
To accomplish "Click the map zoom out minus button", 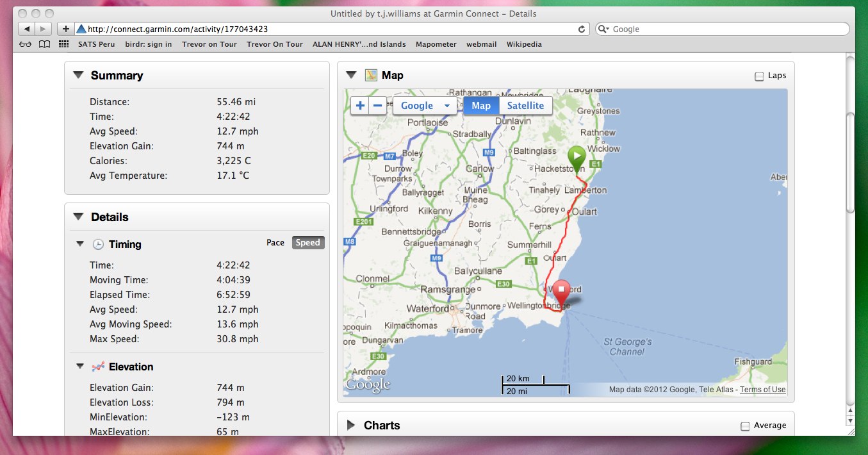I will point(378,106).
